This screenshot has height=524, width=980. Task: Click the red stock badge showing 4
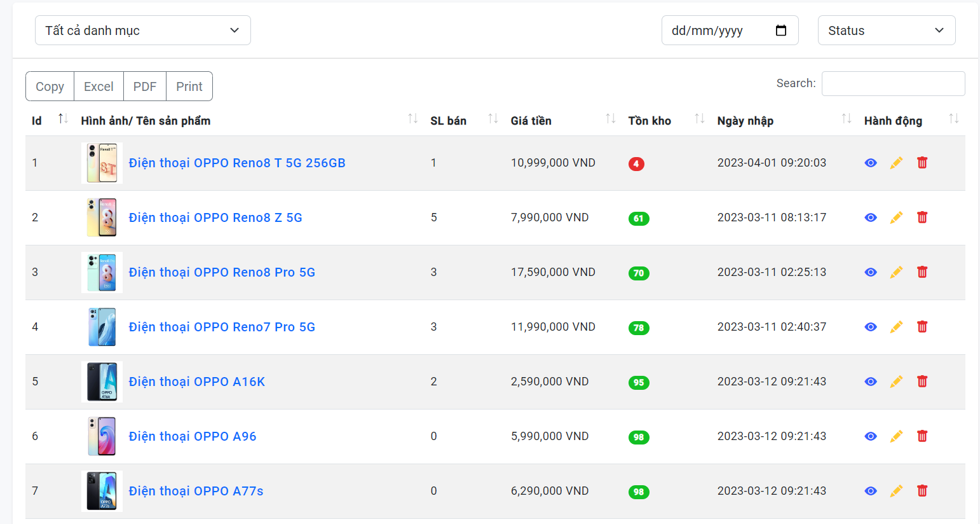pos(636,164)
